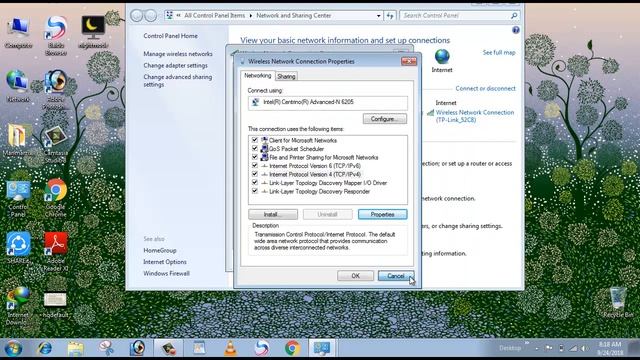This screenshot has height=360, width=640.
Task: Click the Intel Centrino Advanced-N 6205 adapter field
Action: click(x=328, y=102)
